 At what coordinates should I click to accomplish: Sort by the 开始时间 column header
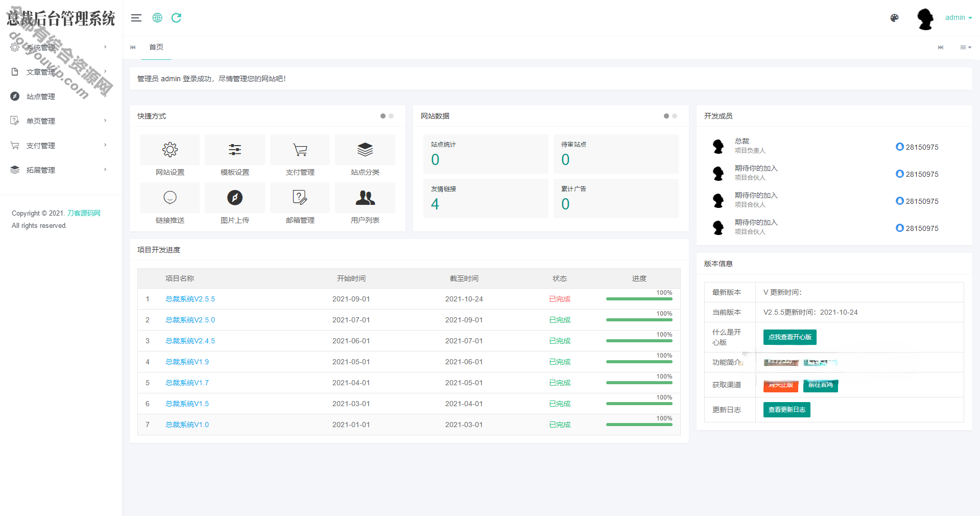[351, 278]
